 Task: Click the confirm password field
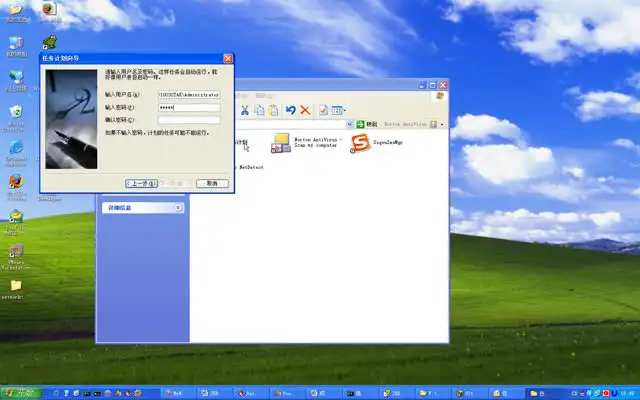[188, 120]
